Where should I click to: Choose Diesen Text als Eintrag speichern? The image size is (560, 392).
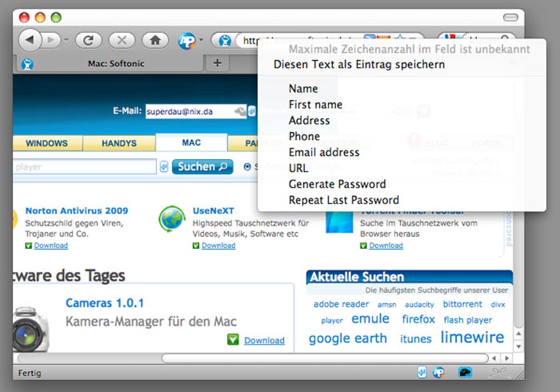[x=359, y=65]
